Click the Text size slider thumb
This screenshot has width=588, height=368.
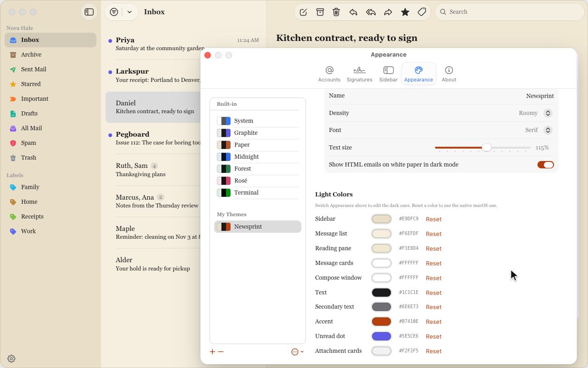tap(487, 148)
